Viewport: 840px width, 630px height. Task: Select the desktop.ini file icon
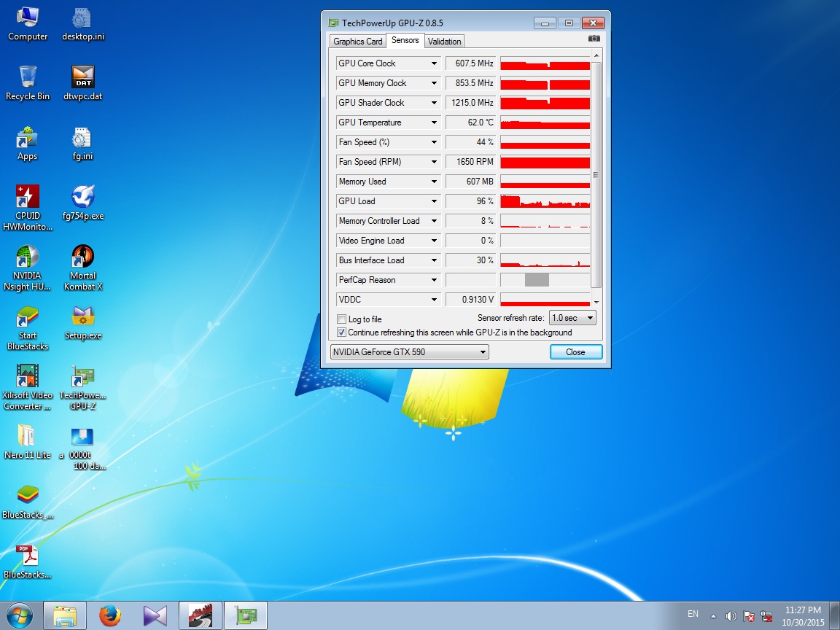click(83, 24)
